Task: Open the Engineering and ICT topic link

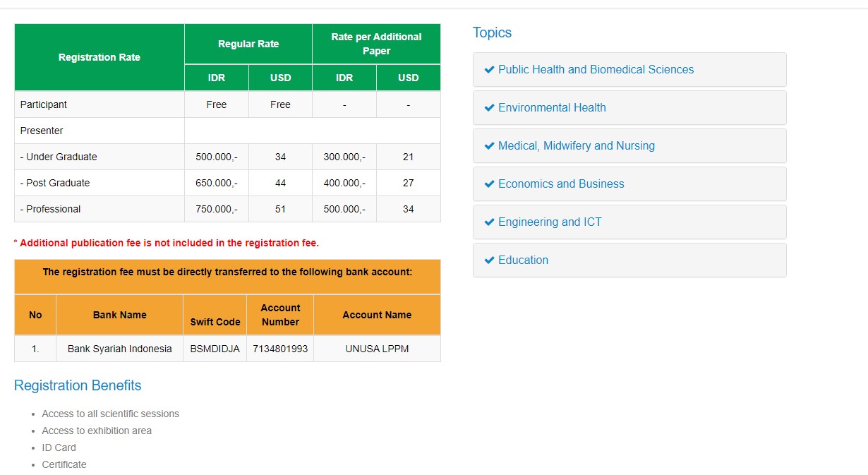Action: (x=550, y=222)
